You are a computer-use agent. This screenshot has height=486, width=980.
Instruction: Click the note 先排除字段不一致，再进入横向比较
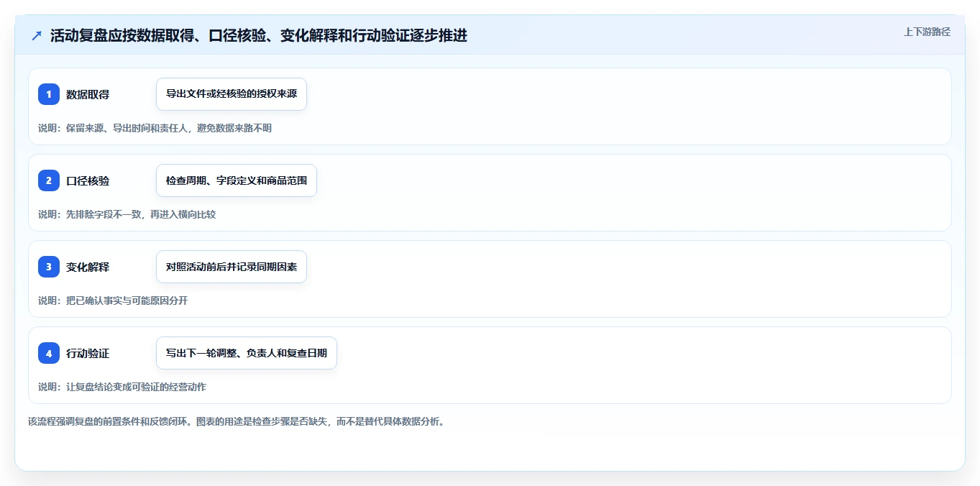tap(127, 214)
